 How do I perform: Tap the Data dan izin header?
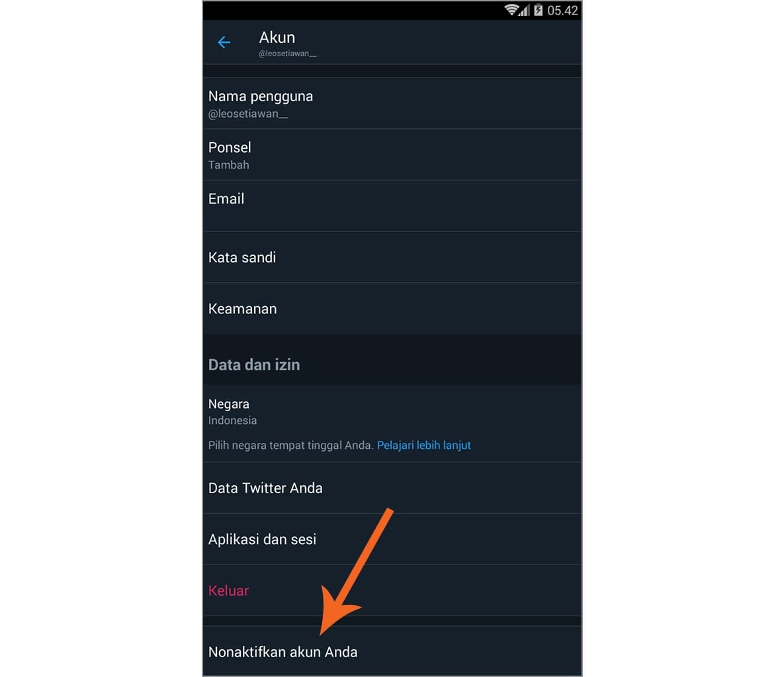tap(254, 365)
